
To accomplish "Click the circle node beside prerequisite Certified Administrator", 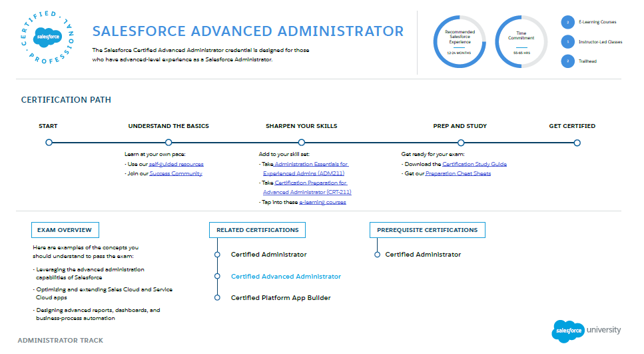I will (x=377, y=255).
